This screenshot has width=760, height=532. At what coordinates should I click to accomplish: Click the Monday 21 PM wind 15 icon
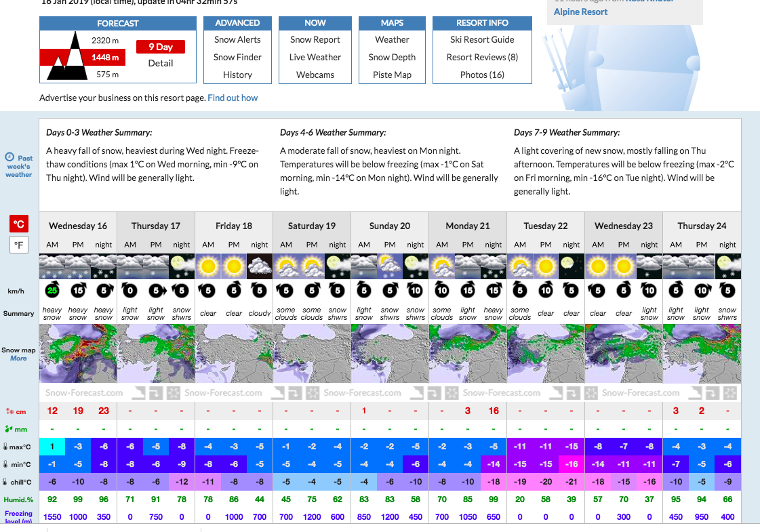pyautogui.click(x=468, y=290)
